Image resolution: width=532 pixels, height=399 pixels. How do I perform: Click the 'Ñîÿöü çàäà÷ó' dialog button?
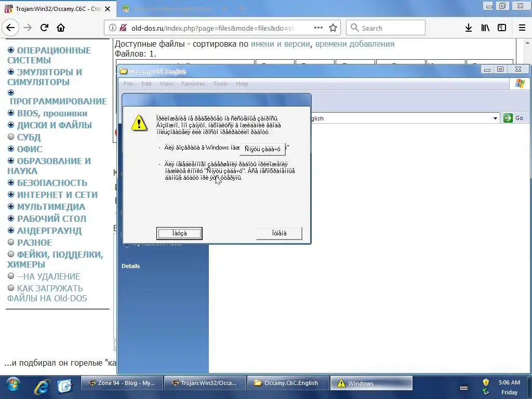pyautogui.click(x=262, y=149)
